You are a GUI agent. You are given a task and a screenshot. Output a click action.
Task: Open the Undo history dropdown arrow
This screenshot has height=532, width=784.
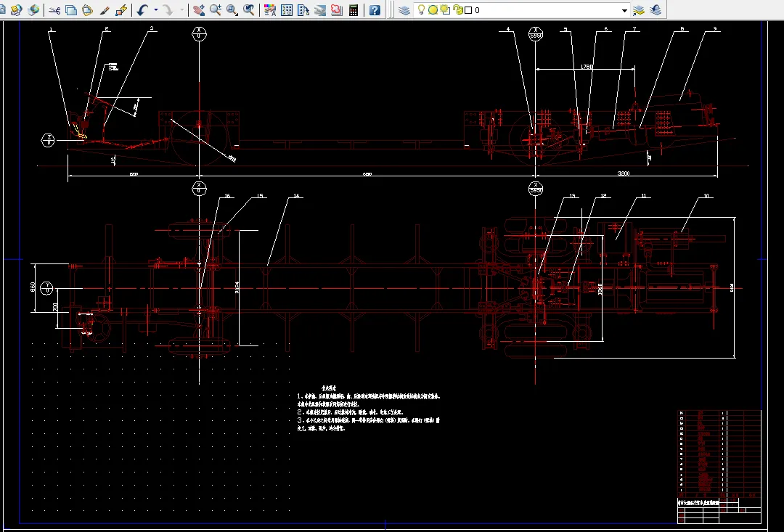pyautogui.click(x=155, y=10)
